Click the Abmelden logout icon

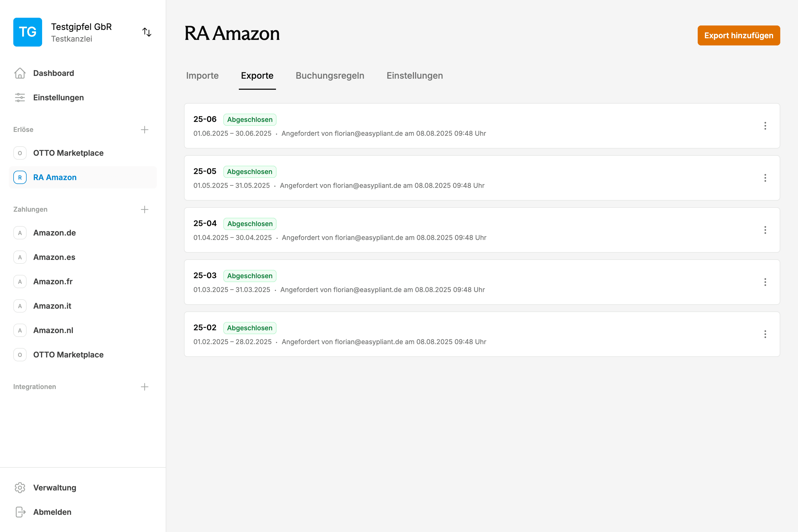(20, 512)
